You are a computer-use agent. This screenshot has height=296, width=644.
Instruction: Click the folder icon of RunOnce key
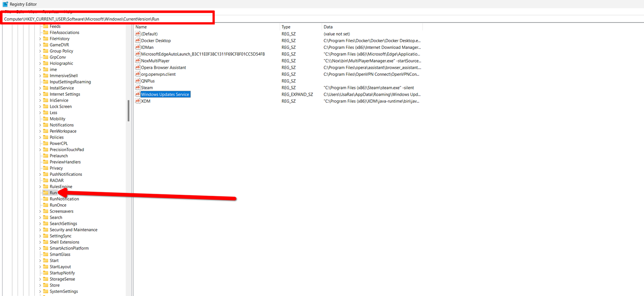coord(46,205)
